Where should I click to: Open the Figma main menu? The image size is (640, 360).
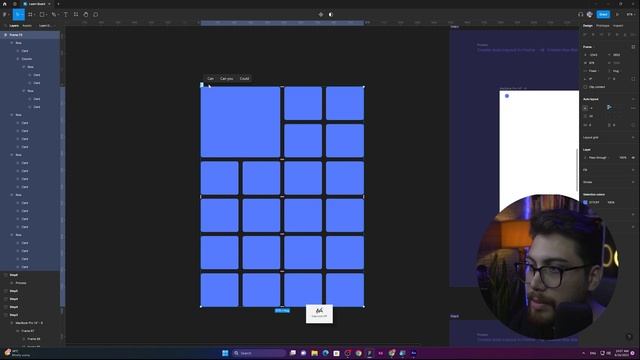click(5, 14)
